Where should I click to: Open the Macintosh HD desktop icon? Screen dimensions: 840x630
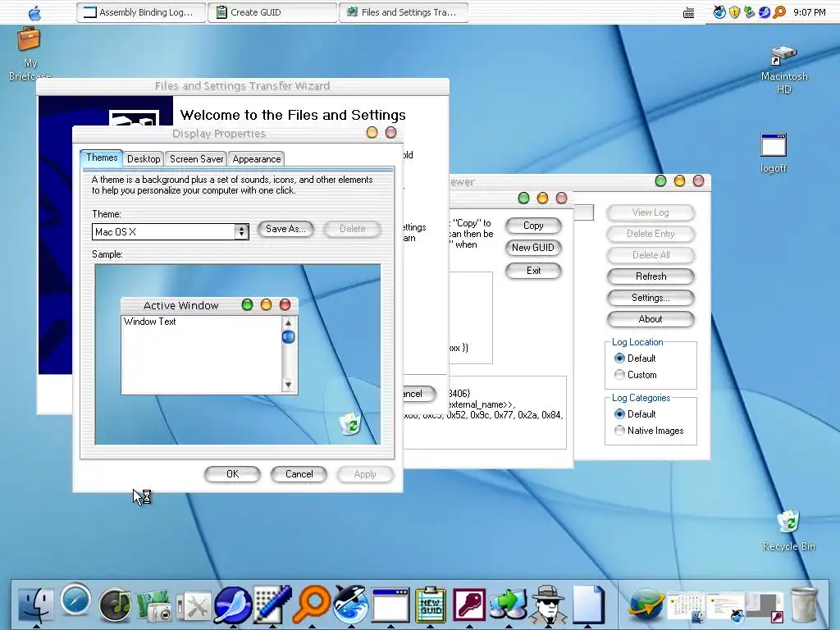point(783,70)
